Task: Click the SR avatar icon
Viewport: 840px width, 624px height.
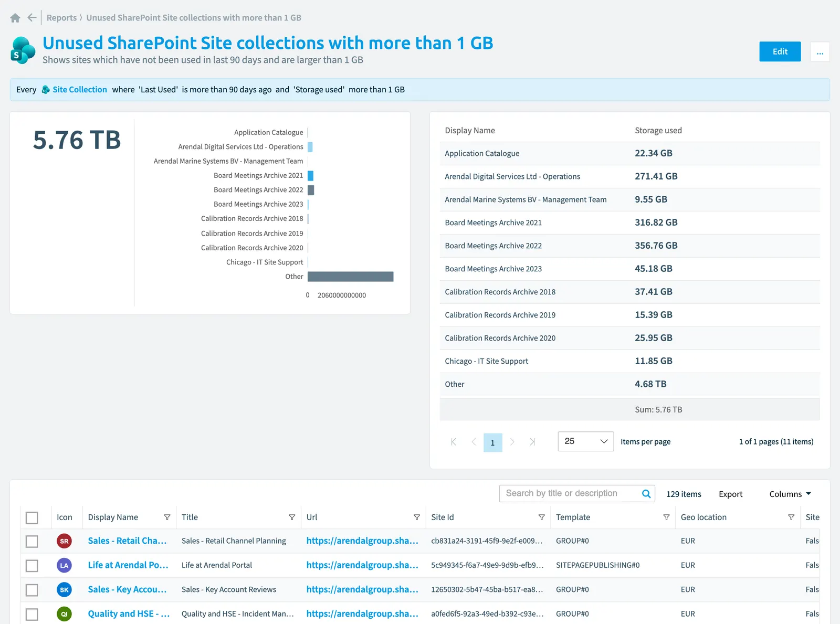Action: click(64, 541)
